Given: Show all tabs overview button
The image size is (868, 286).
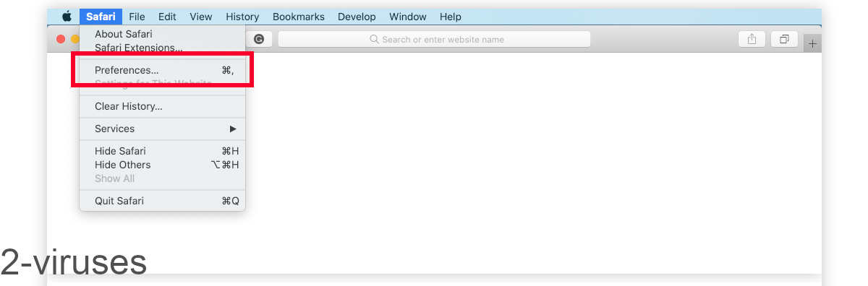Looking at the screenshot, I should click(x=784, y=40).
